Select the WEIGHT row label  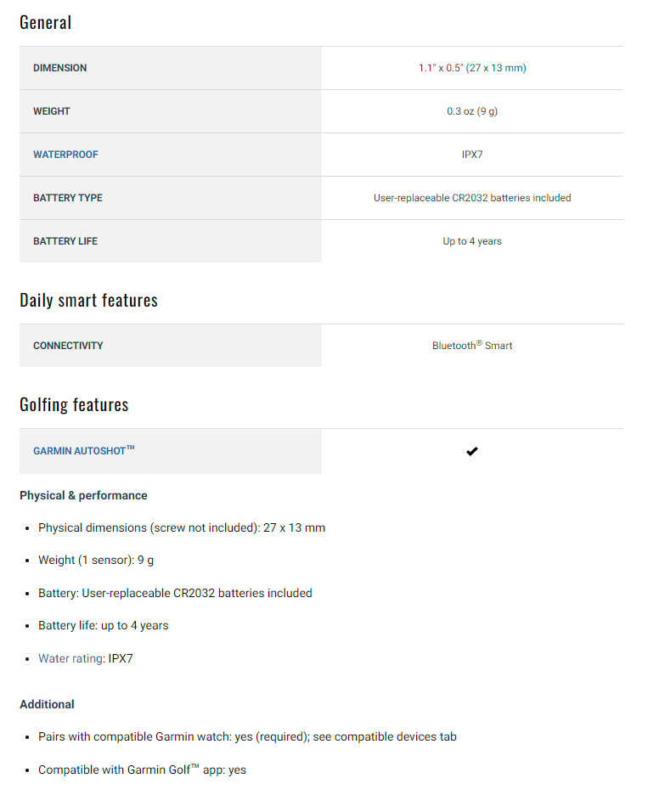point(52,111)
